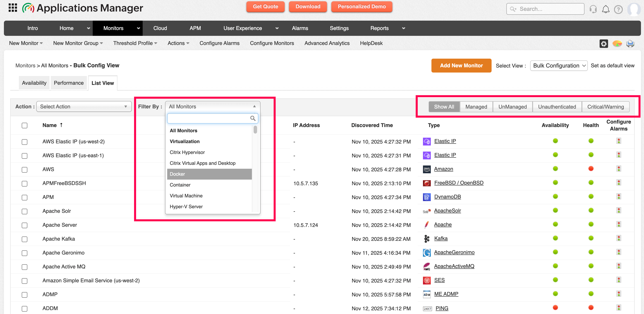Screen dimensions: 644x314
Task: Expand the New Monitor menu
Action: click(26, 43)
